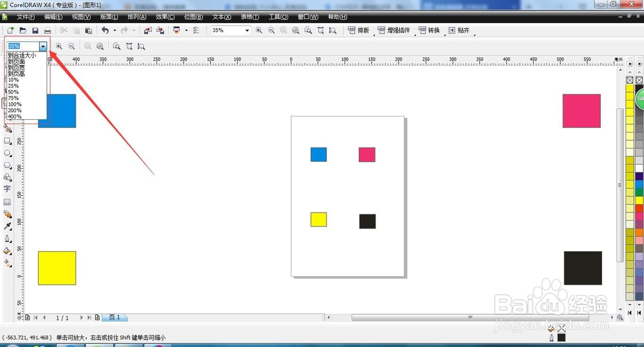Save the document with floppy icon
This screenshot has height=347, width=644.
coord(35,30)
